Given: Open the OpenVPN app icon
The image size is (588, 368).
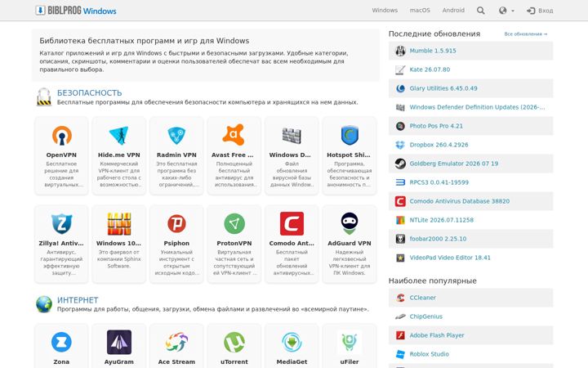Looking at the screenshot, I should tap(61, 135).
